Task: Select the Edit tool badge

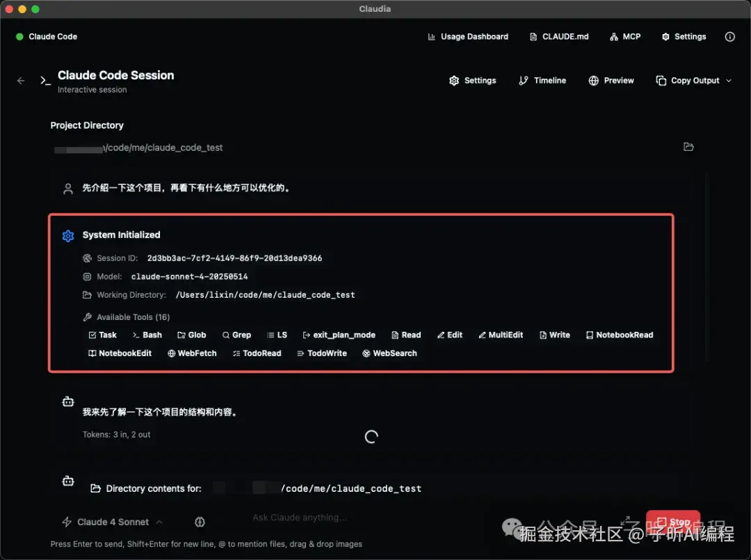Action: tap(450, 335)
